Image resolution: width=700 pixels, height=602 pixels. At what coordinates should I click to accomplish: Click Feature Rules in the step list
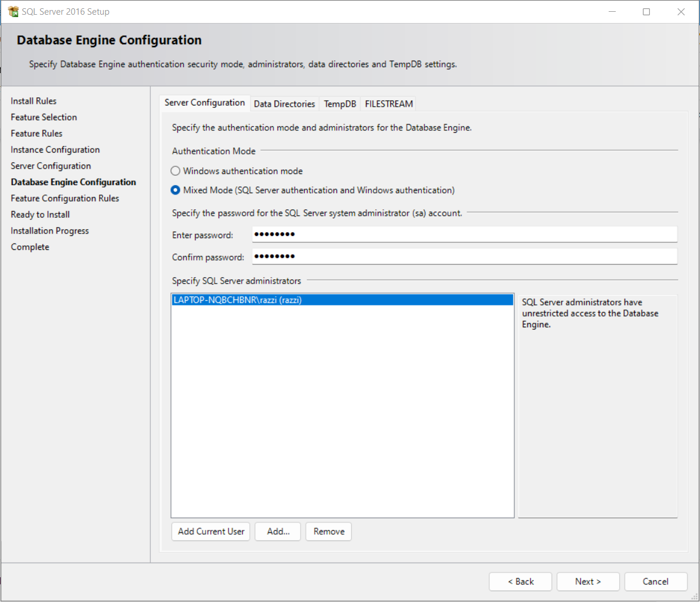[x=37, y=133]
